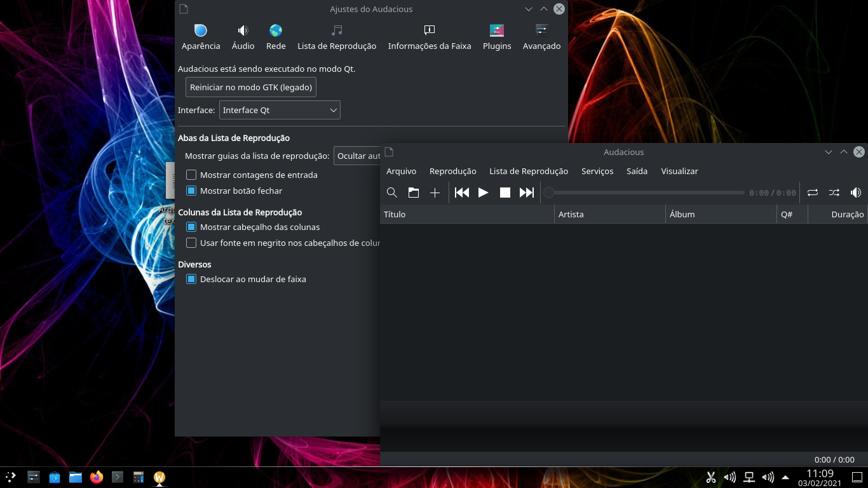Uncheck Mostrar botão fechar
Image resolution: width=868 pixels, height=488 pixels.
pyautogui.click(x=191, y=191)
